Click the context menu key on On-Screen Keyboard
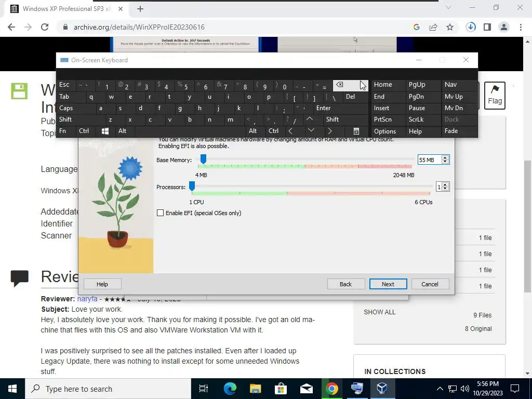Screen dimensions: 532x399 356,131
